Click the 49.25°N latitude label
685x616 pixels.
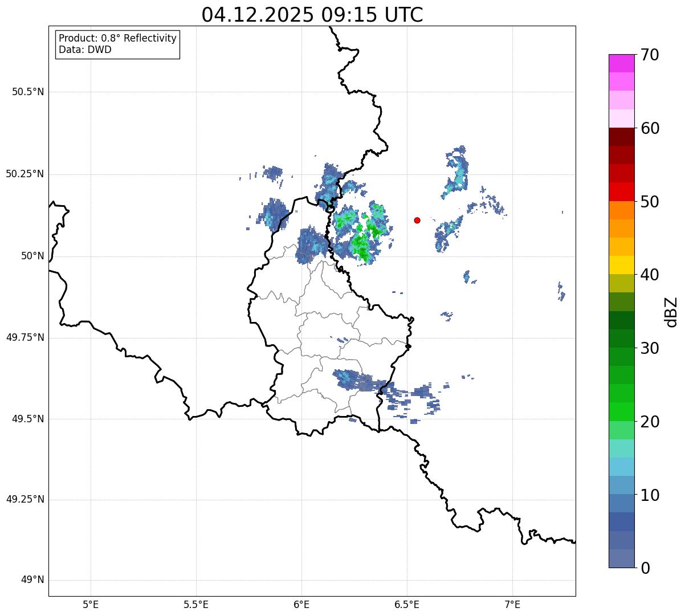(25, 499)
